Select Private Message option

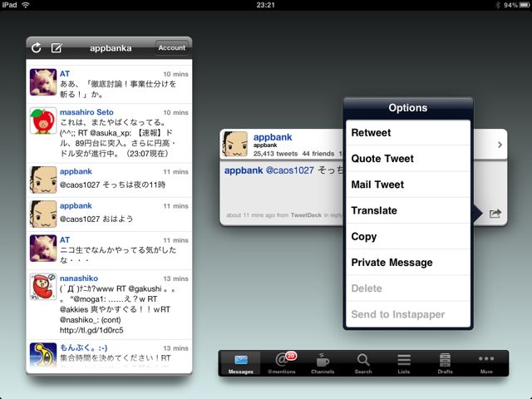pos(408,263)
